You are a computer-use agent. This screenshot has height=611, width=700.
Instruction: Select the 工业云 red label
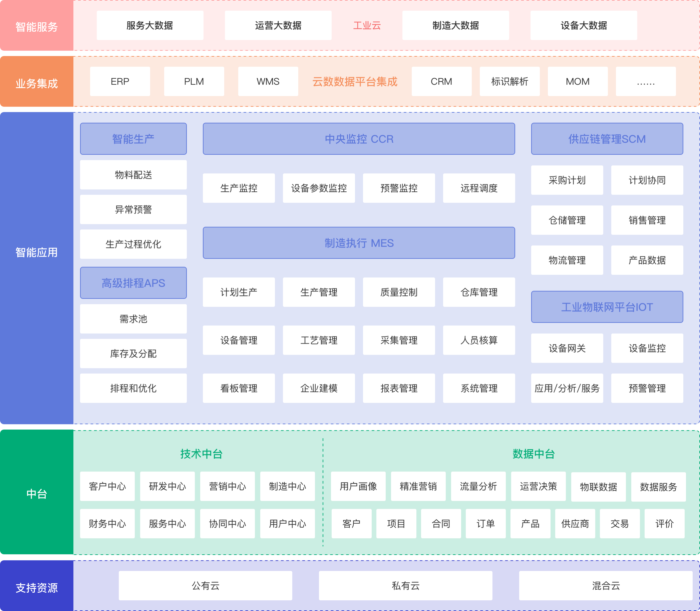(x=367, y=26)
